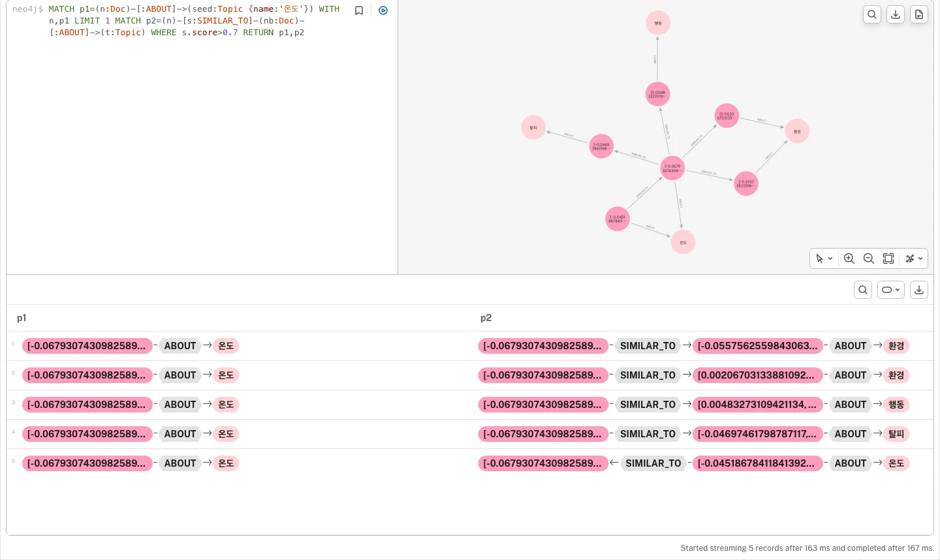940x560 pixels.
Task: Select the [-0.0557 Doc node in graph
Action: 746,183
